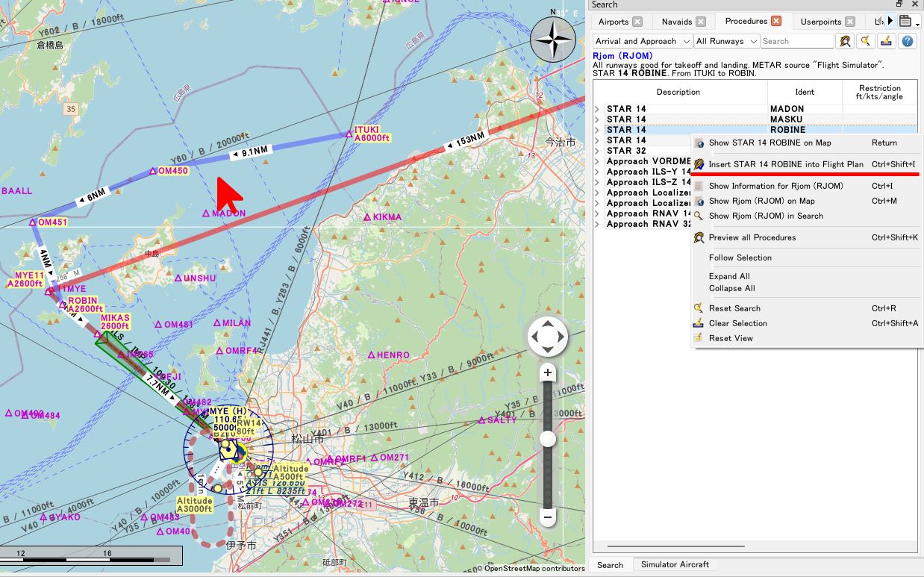This screenshot has width=924, height=577.
Task: Expand the STAR 14 MASKU tree row
Action: (597, 119)
